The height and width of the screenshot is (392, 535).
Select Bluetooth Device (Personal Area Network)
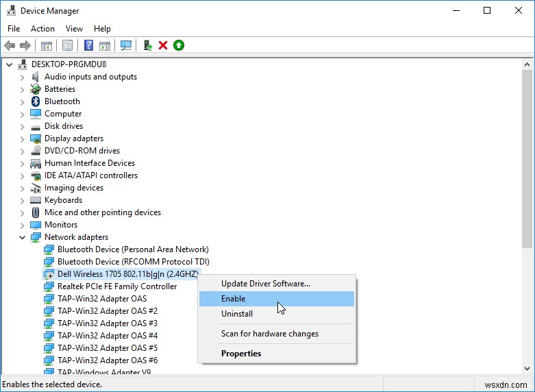tap(133, 249)
